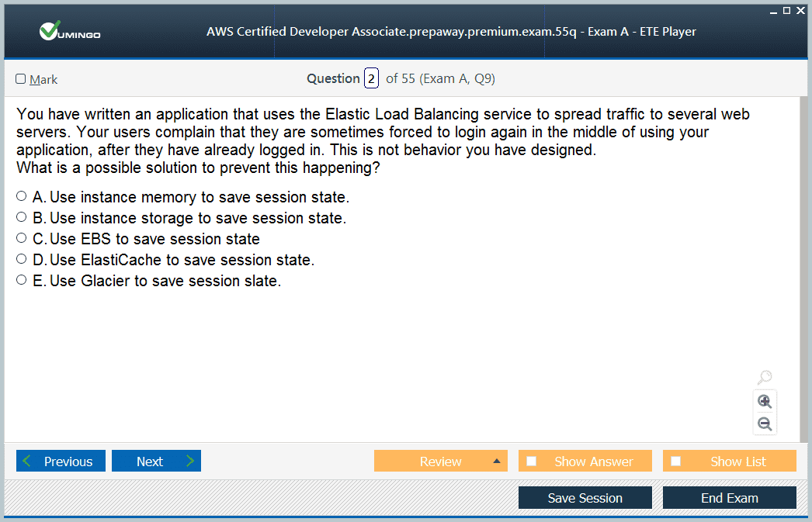Select answer D ElastiCache option
The image size is (812, 522).
pyautogui.click(x=22, y=259)
